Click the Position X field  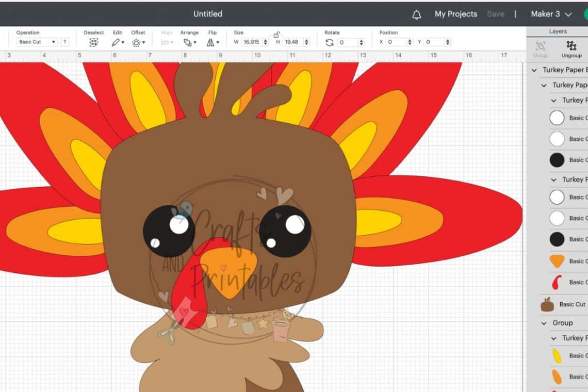coord(397,42)
